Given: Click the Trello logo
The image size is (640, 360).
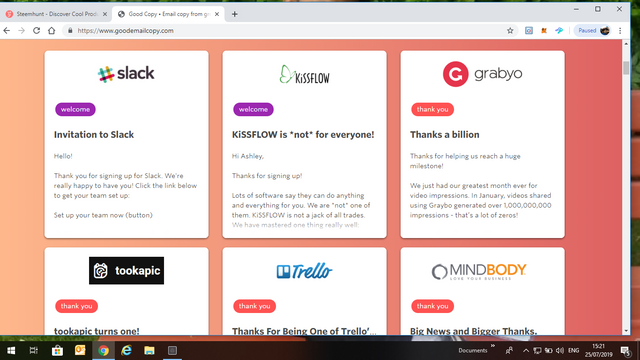Looking at the screenshot, I should tap(304, 271).
